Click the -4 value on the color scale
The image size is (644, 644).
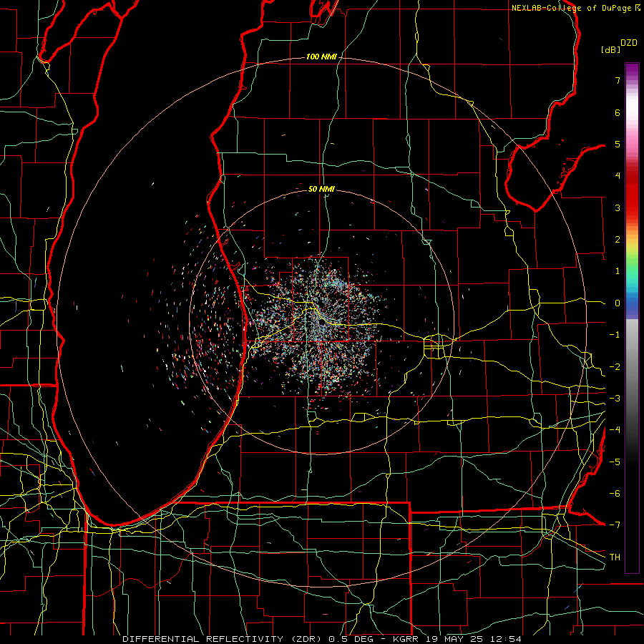coord(615,430)
